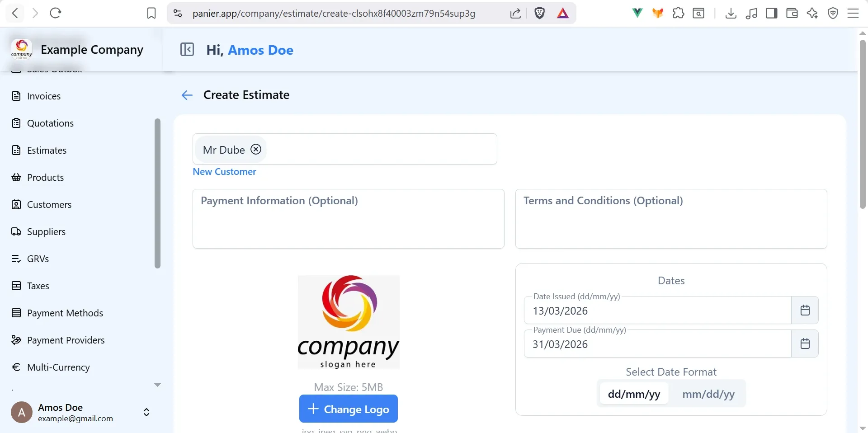868x433 pixels.
Task: Click the browser back arrow
Action: [15, 13]
